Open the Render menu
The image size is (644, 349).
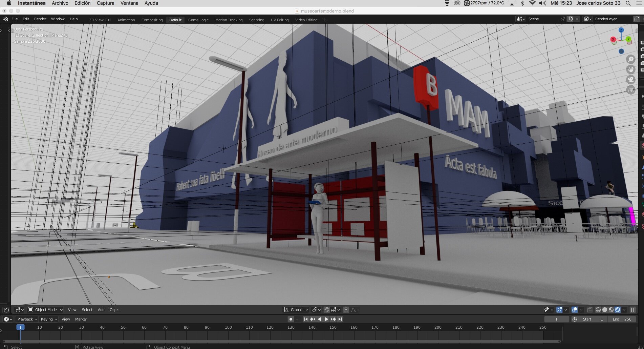point(40,19)
